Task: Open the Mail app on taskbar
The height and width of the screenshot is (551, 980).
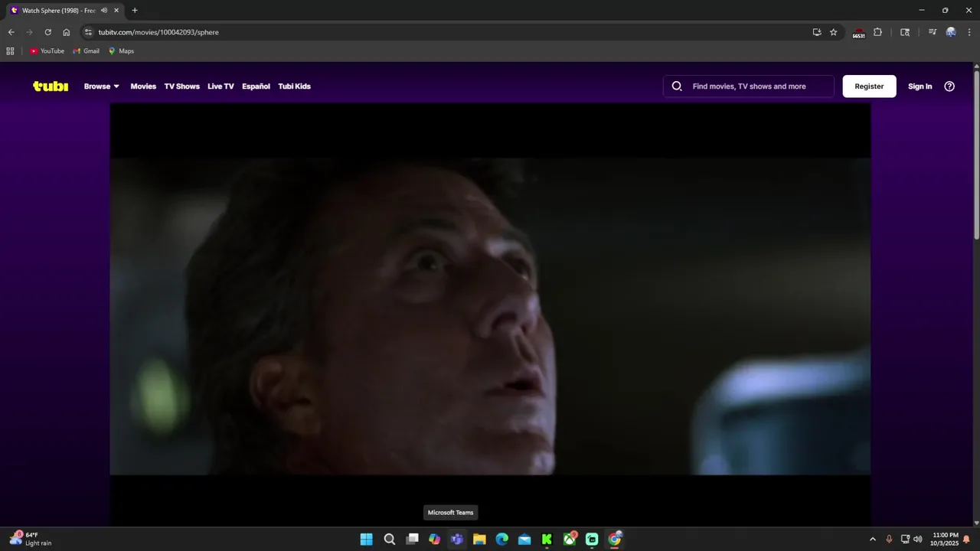Action: (x=524, y=540)
